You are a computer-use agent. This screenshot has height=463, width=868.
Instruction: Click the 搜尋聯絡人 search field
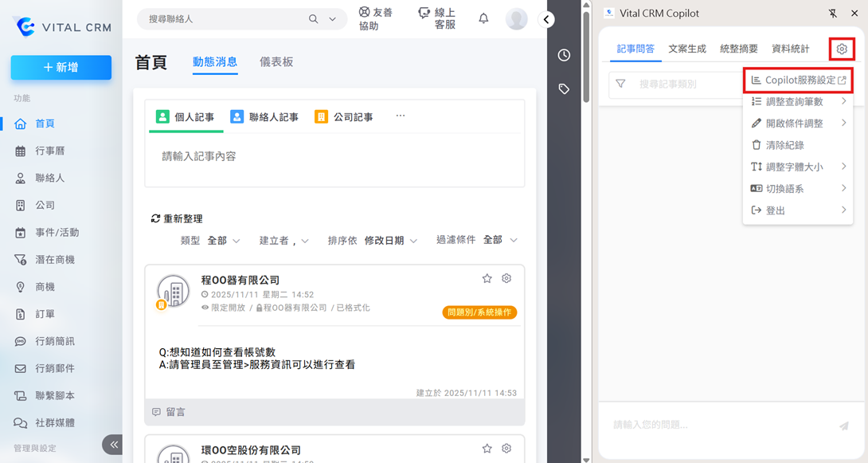tap(227, 19)
